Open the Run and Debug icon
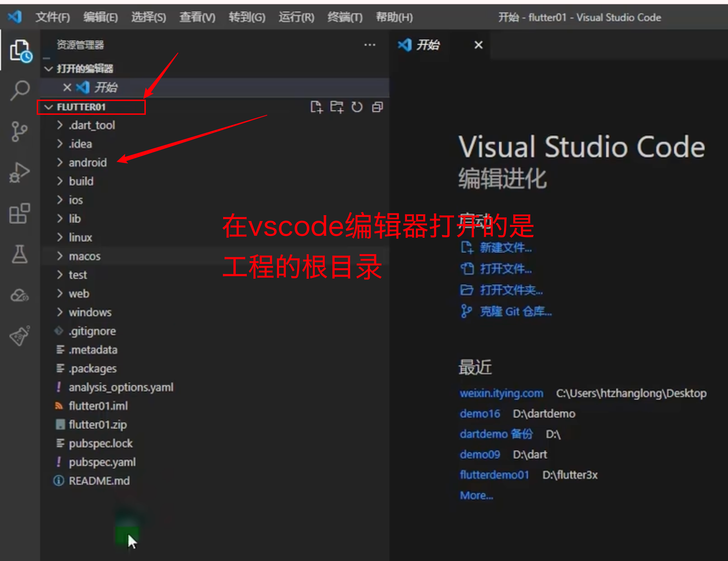The image size is (728, 561). click(x=19, y=173)
